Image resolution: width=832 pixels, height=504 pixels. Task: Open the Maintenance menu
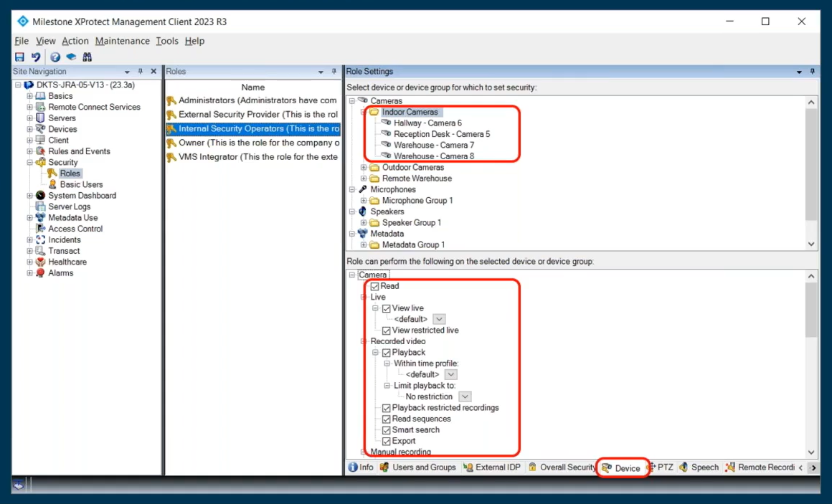[x=122, y=41]
